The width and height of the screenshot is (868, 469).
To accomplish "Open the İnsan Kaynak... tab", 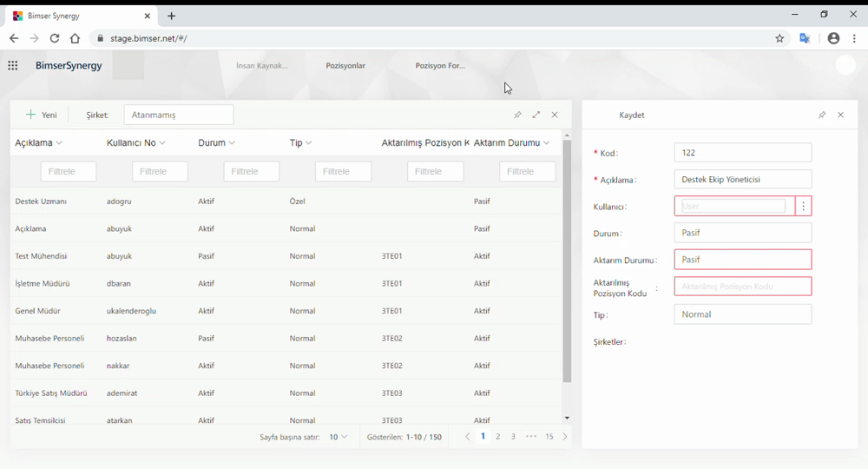I will (262, 66).
